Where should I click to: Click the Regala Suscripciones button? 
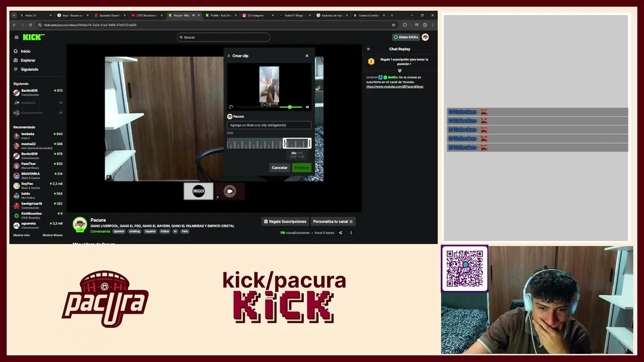(285, 222)
